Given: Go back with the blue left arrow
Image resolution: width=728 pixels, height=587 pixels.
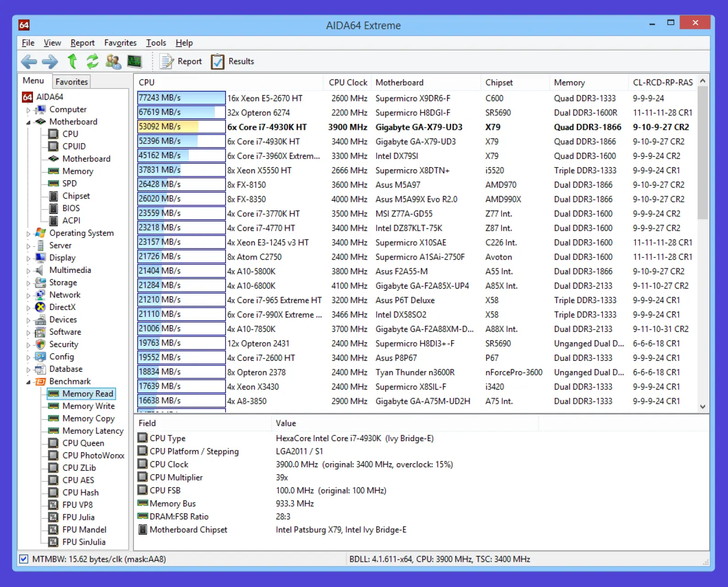Looking at the screenshot, I should (29, 61).
